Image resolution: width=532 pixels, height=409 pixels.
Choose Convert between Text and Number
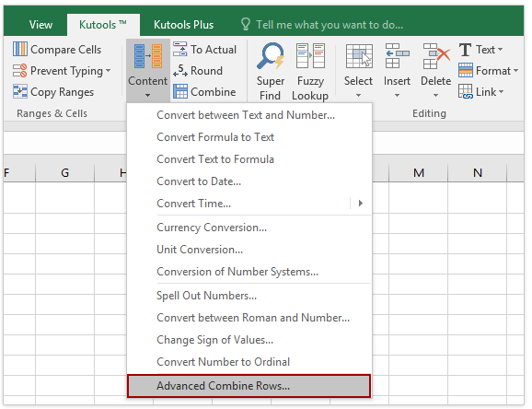[249, 115]
